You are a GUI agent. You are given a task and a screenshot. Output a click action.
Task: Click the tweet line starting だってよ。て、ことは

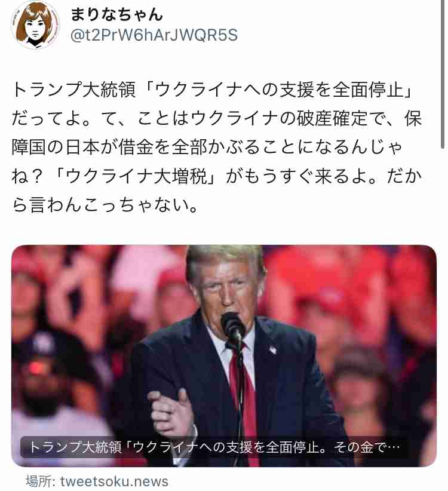(x=217, y=119)
